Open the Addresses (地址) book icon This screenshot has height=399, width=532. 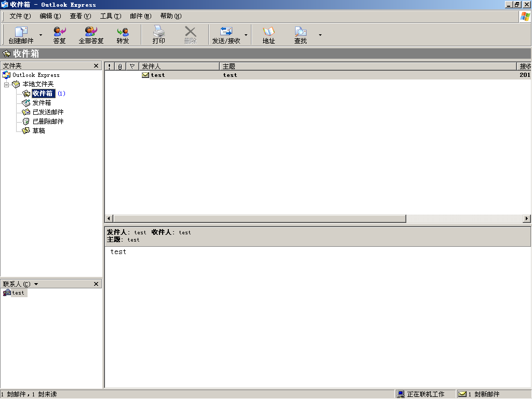(x=269, y=35)
